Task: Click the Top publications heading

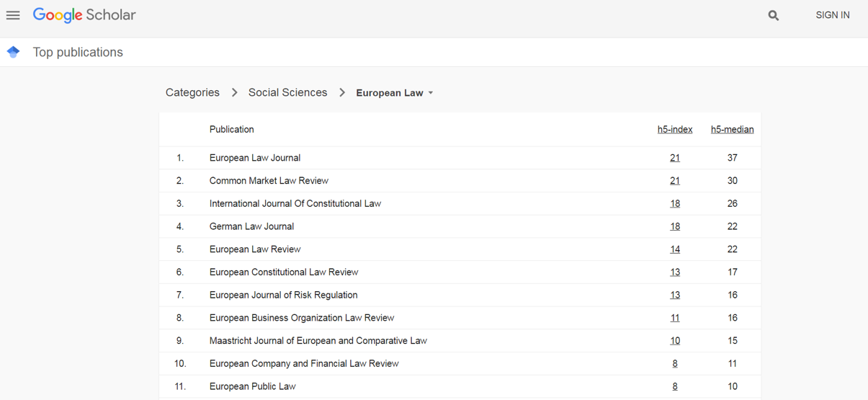Action: click(78, 52)
